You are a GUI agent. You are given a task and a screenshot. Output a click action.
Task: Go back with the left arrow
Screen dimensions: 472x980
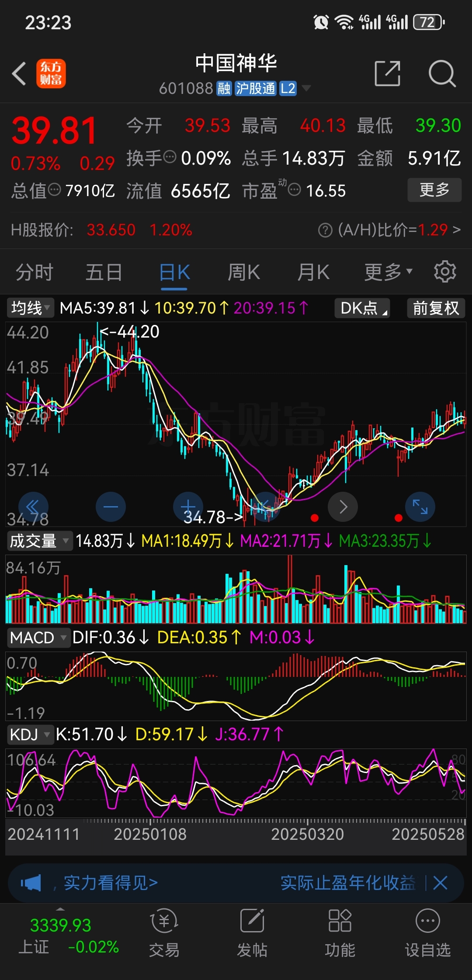point(19,73)
